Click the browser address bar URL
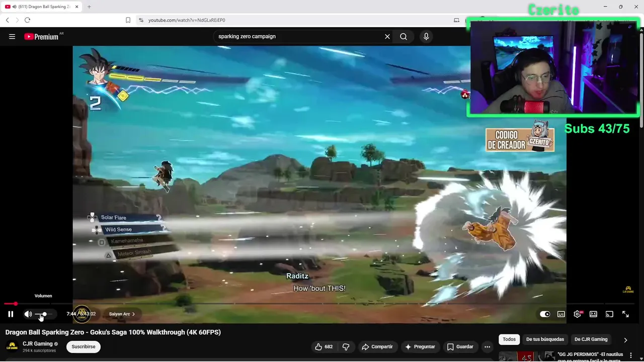The image size is (644, 362). (x=187, y=20)
